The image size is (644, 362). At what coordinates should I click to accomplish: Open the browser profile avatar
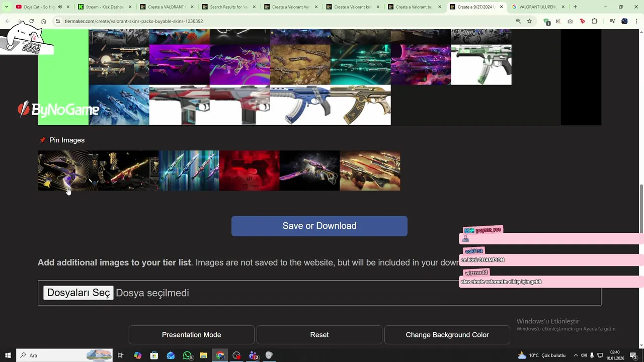(x=624, y=21)
